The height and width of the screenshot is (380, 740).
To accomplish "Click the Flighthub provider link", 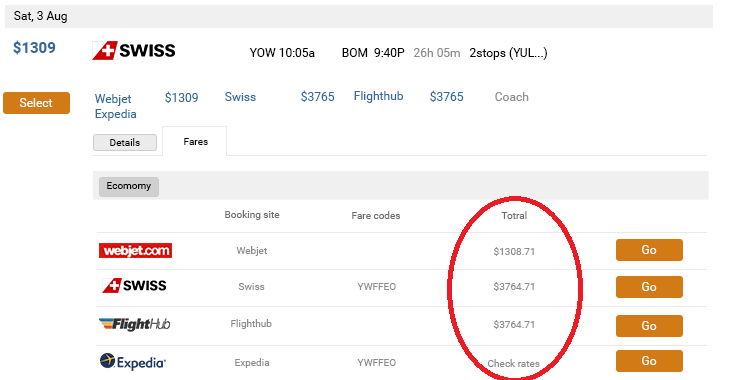I will [x=378, y=96].
